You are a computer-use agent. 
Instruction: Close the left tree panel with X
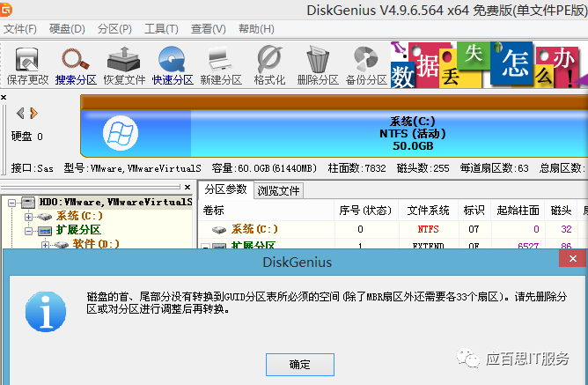(x=187, y=187)
